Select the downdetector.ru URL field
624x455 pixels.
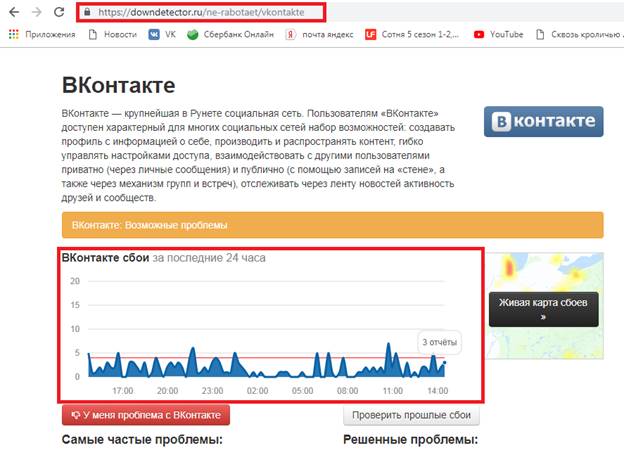coord(201,12)
